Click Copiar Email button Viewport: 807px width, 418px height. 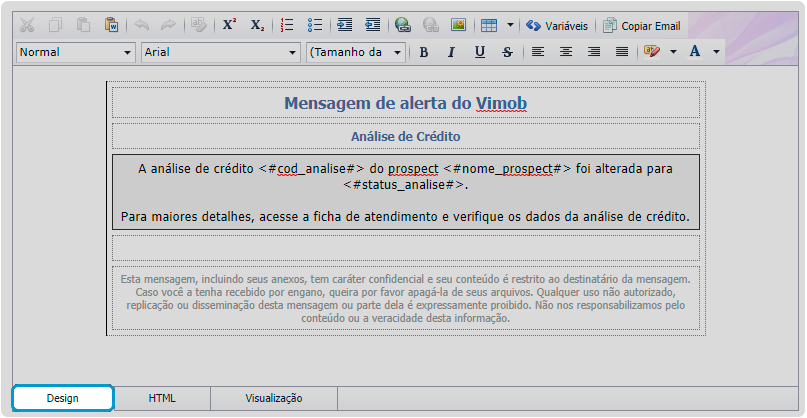pyautogui.click(x=642, y=26)
